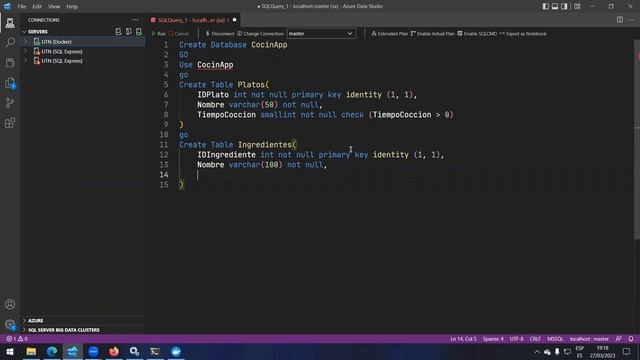
Task: Click the New Connection icon in Servers
Action: pyautogui.click(x=118, y=31)
